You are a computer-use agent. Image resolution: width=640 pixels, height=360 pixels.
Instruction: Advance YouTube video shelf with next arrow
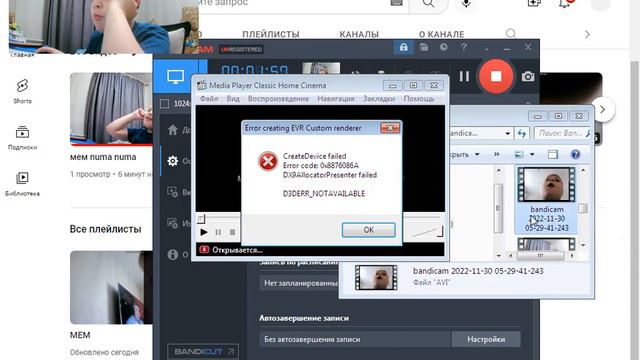(602, 109)
